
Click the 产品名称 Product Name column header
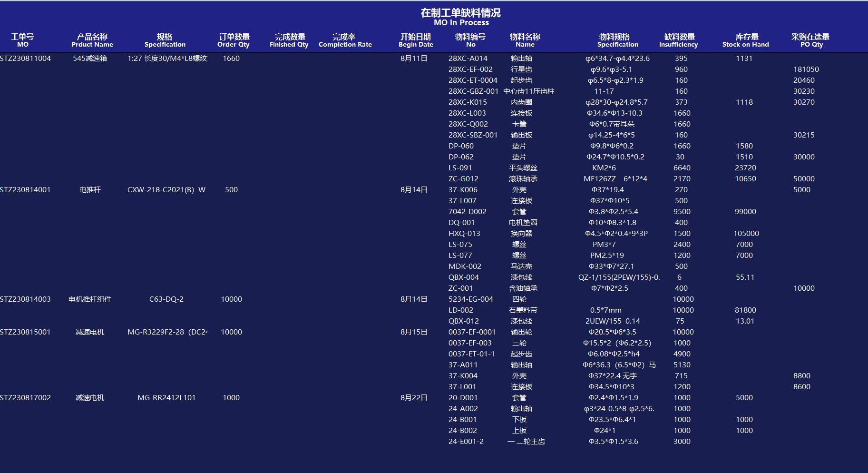point(92,40)
